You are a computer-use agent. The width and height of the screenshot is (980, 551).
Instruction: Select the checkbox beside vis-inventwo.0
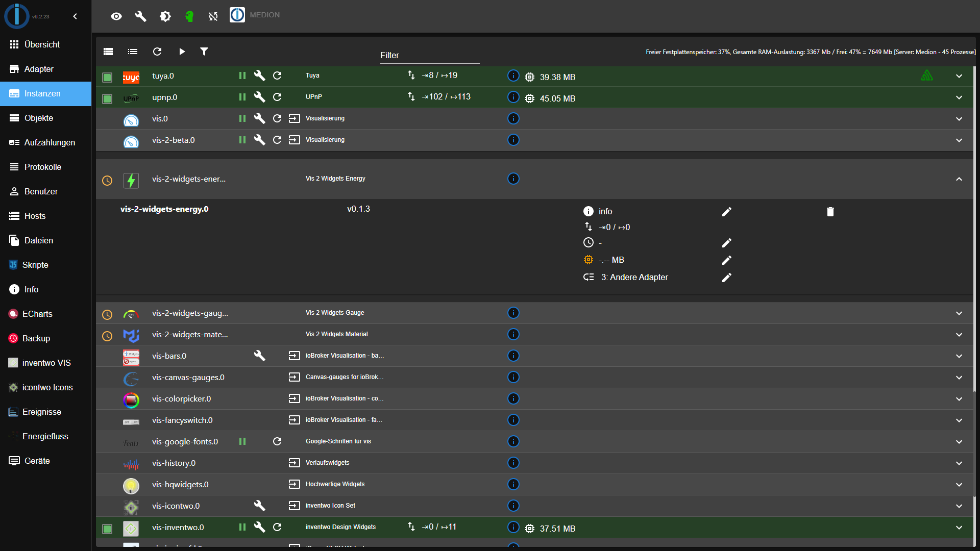tap(107, 529)
